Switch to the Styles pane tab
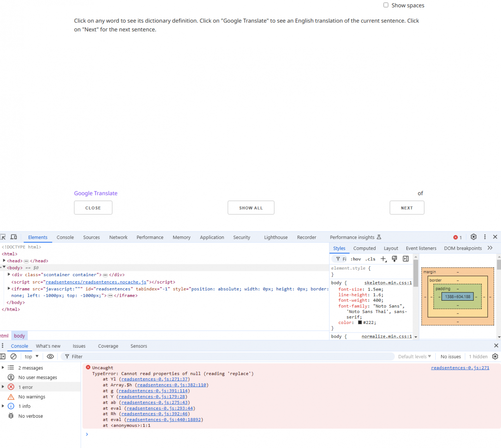This screenshot has width=501, height=448. pos(339,248)
